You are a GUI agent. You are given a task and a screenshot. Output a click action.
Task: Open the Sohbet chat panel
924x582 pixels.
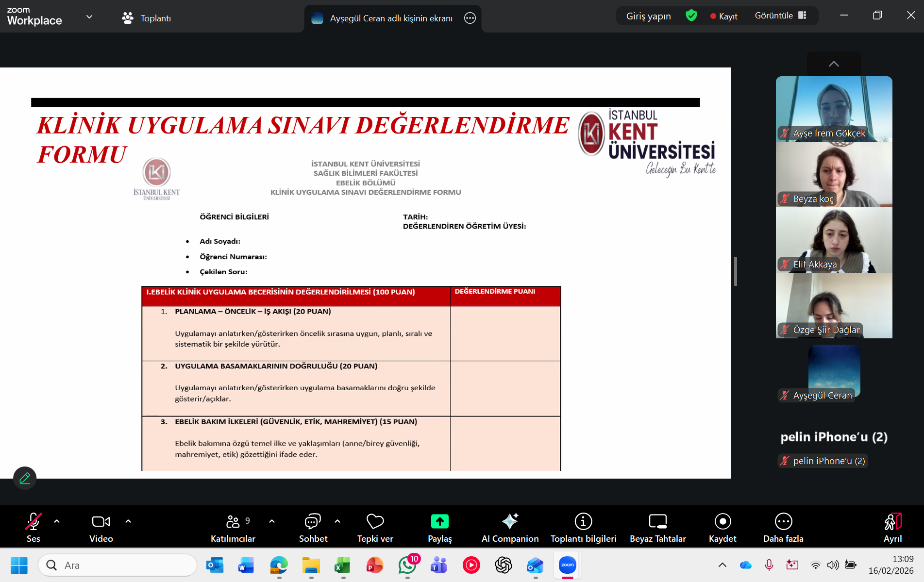(313, 527)
